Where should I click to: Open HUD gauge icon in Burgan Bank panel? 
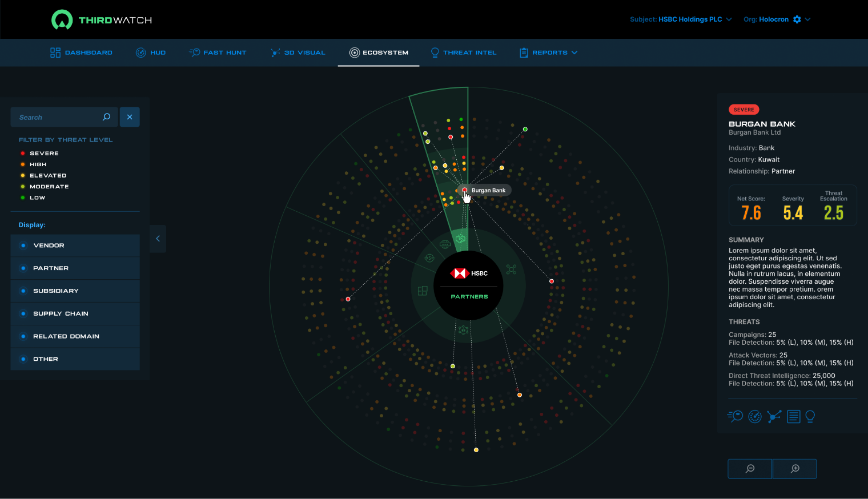[755, 417]
